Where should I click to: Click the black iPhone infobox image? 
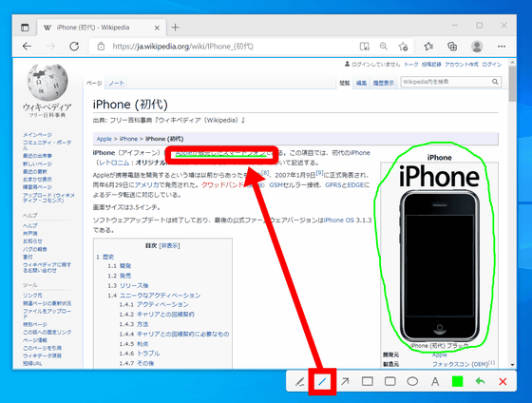[439, 266]
